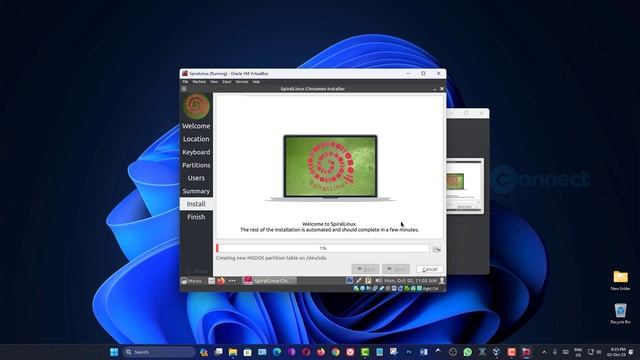Open Microsoft Store from Windows taskbar
This screenshot has width=640, height=360.
(x=247, y=352)
